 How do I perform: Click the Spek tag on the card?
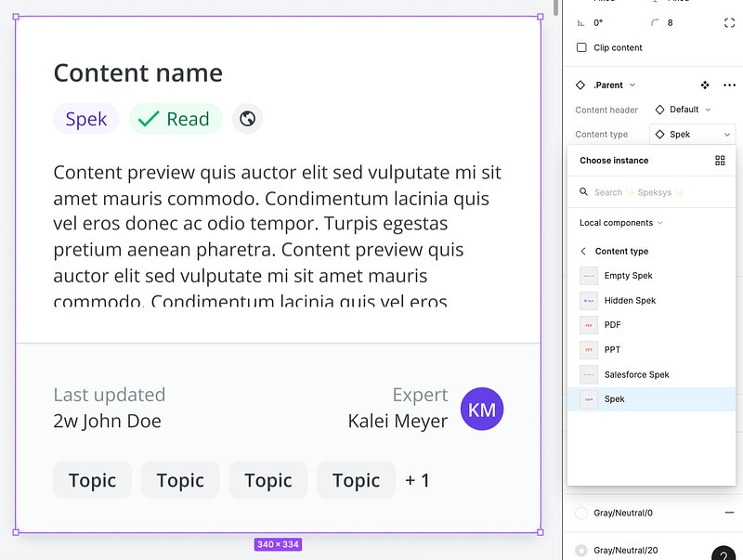click(x=86, y=119)
